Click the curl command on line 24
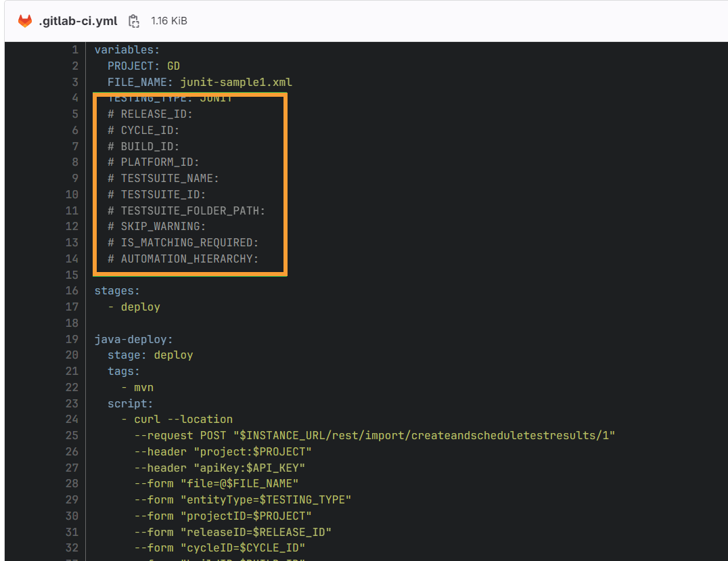Screen dimensions: 728x561 pyautogui.click(x=147, y=419)
